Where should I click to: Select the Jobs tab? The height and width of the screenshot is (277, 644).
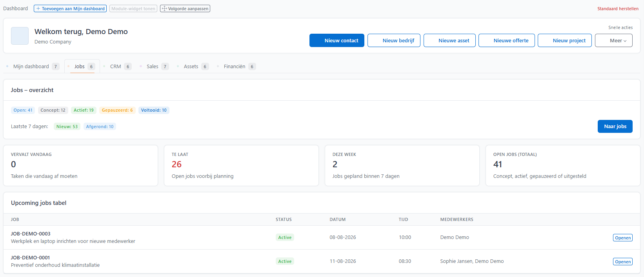coord(82,67)
